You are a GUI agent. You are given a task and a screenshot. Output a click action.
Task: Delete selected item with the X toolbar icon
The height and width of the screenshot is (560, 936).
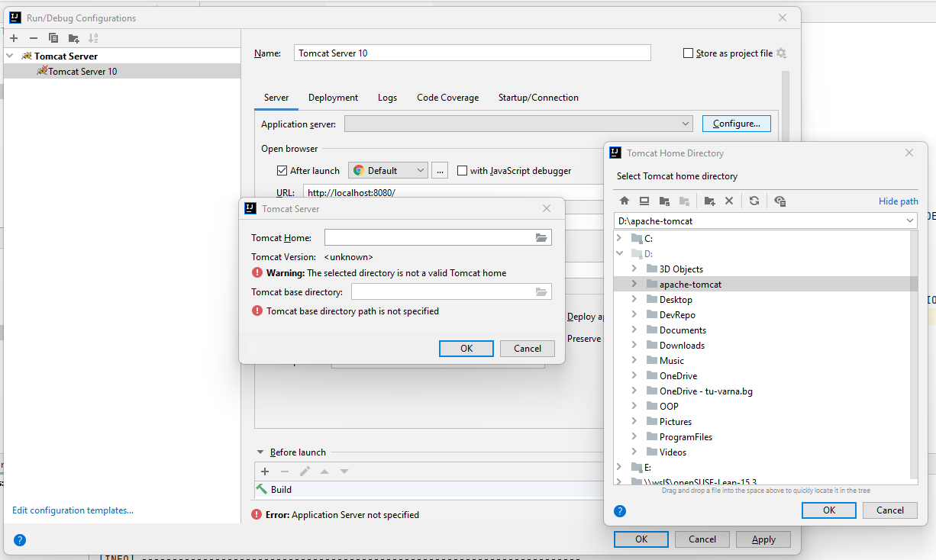pos(729,201)
